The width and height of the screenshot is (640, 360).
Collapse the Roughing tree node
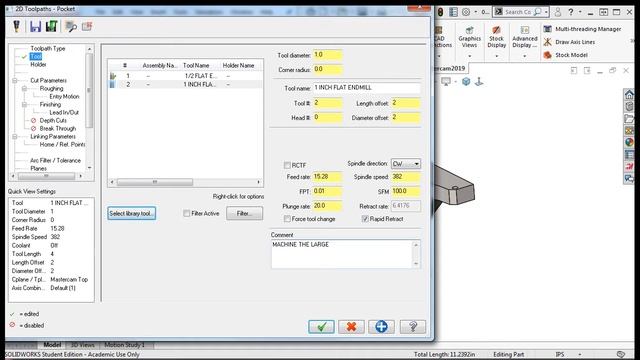pos(24,89)
